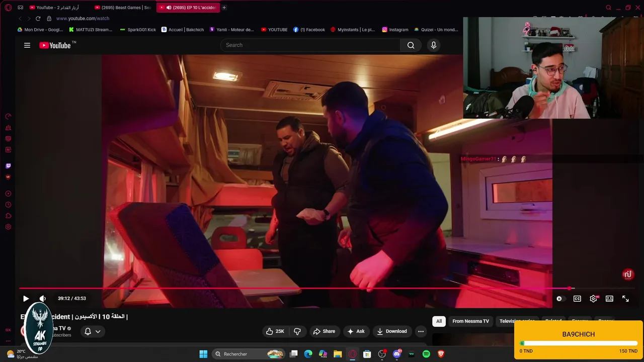Select the From Nessma TV chip
Image resolution: width=644 pixels, height=362 pixels.
(x=470, y=321)
